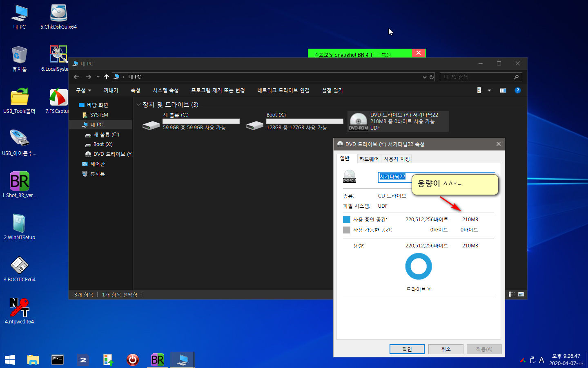Click the taskbar icon labeled 2
Viewport: 588px width, 368px height.
82,360
